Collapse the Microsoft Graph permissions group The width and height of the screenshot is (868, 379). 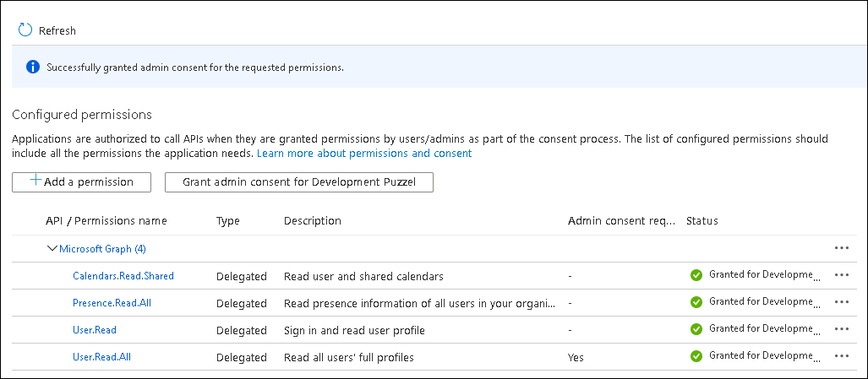(52, 249)
